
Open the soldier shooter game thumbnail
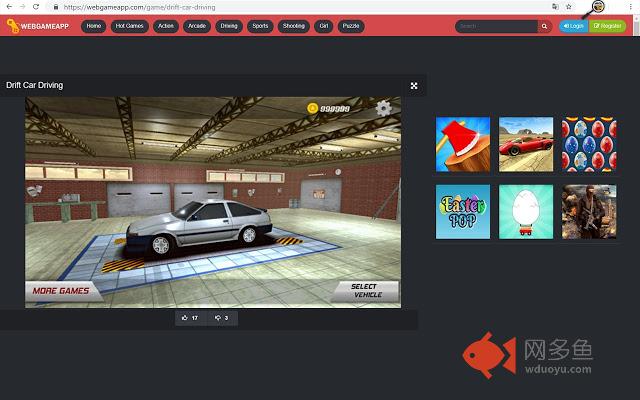589,211
